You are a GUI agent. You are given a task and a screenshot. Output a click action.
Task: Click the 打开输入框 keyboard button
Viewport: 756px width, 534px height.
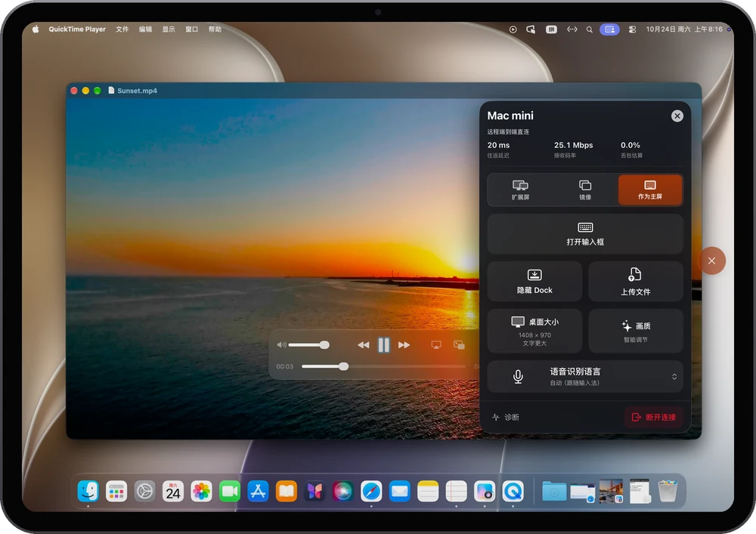[585, 234]
